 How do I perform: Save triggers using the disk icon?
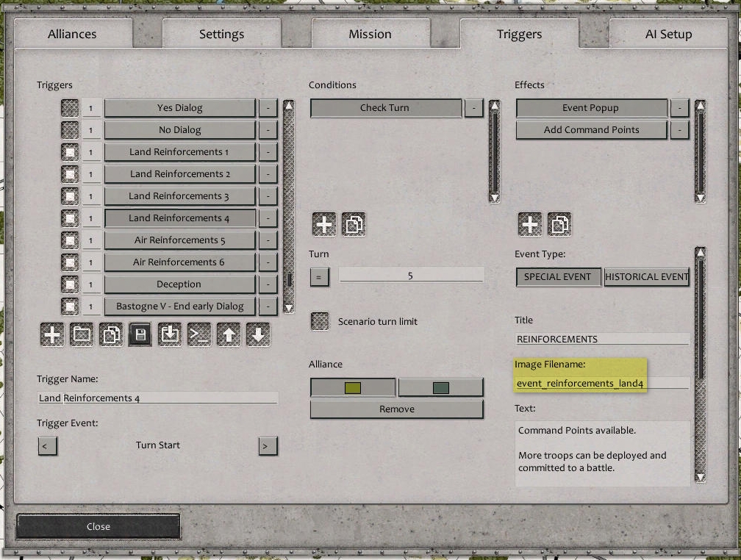(x=140, y=334)
